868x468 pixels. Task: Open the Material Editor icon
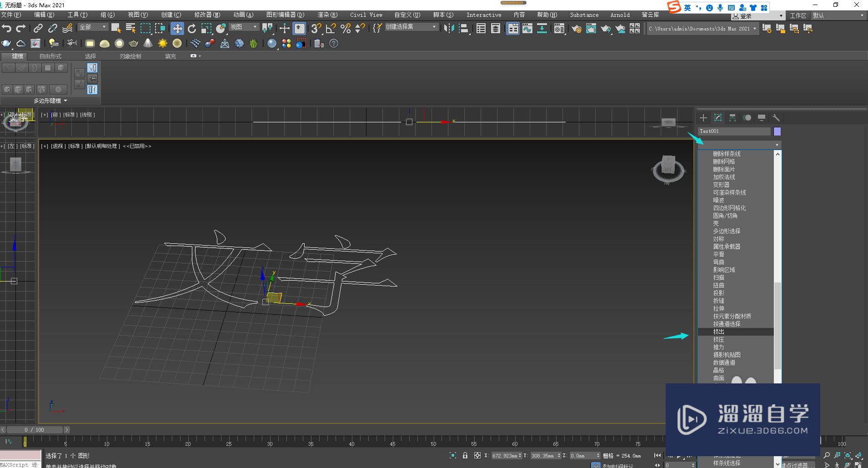[x=559, y=28]
